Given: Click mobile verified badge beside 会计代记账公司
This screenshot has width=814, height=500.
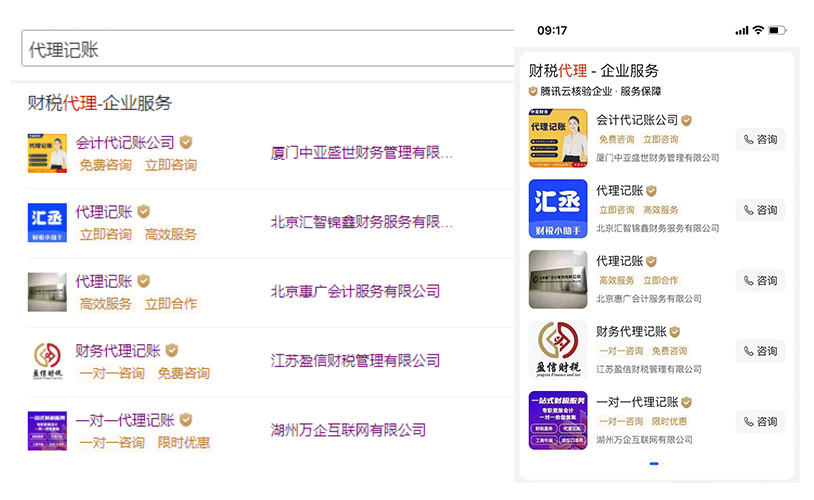Looking at the screenshot, I should point(686,120).
